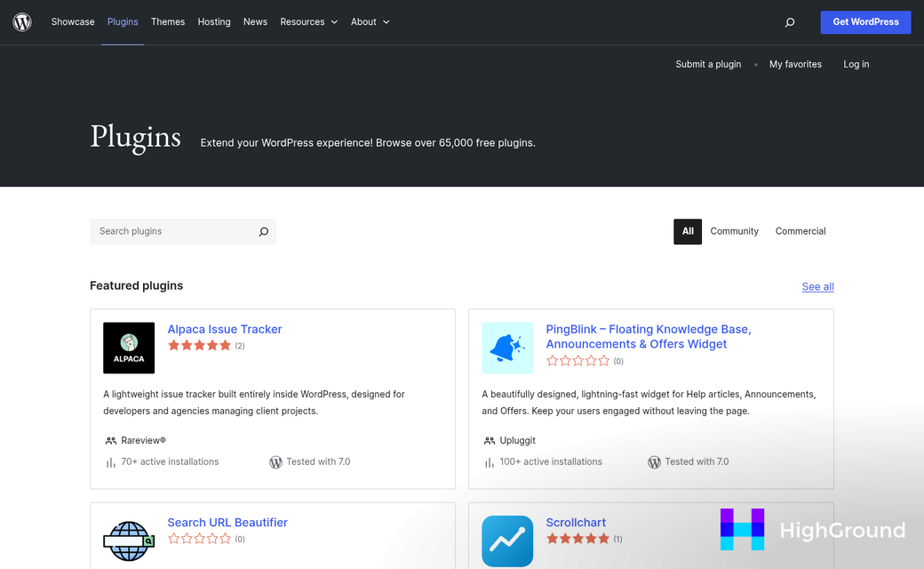Viewport: 924px width, 569px height.
Task: Click the Scrollchart star rating
Action: pos(577,539)
